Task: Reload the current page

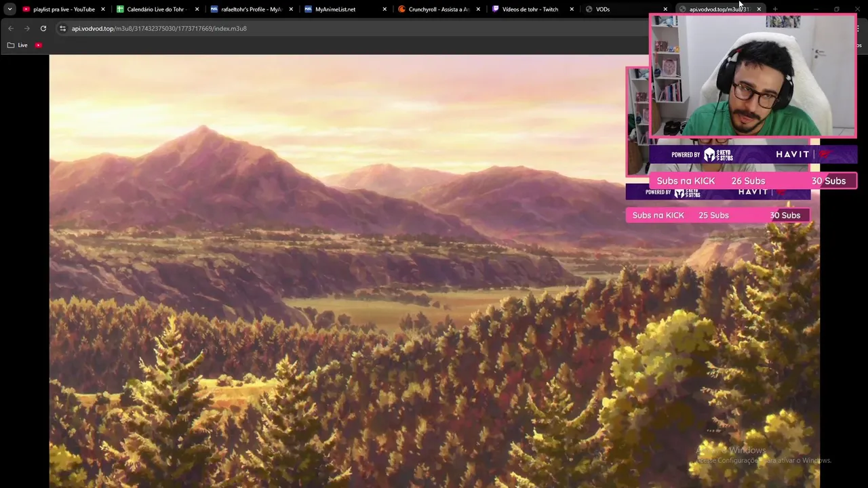Action: 43,28
